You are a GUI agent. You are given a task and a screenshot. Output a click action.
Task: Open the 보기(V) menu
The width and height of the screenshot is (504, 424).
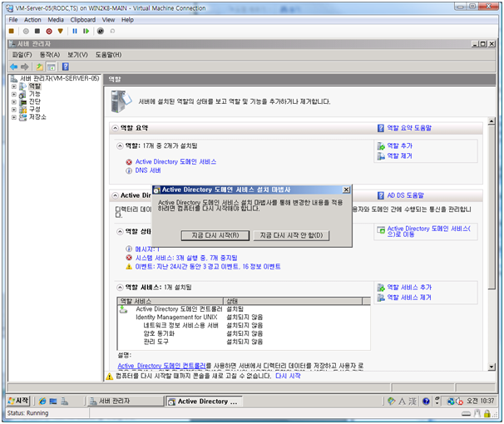point(77,55)
